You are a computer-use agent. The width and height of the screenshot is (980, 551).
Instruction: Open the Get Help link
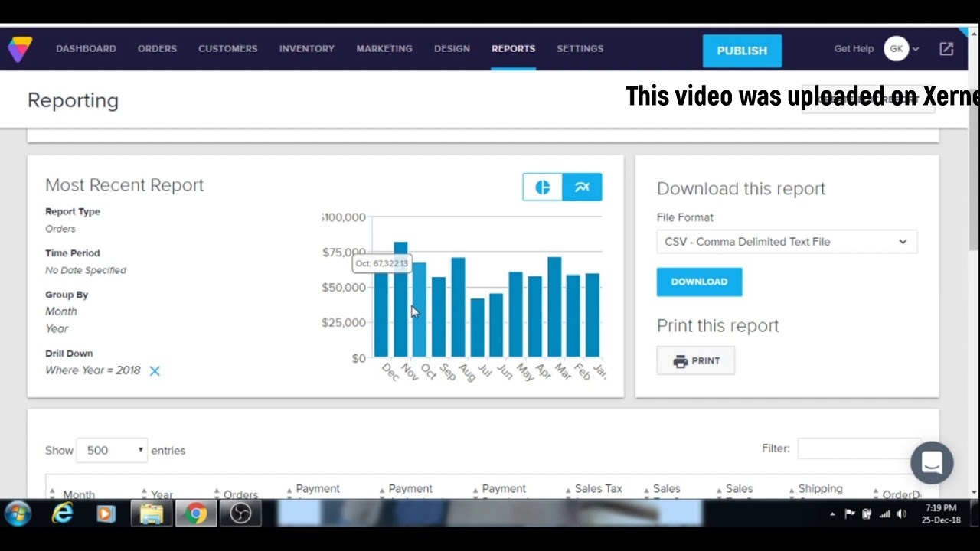[854, 49]
